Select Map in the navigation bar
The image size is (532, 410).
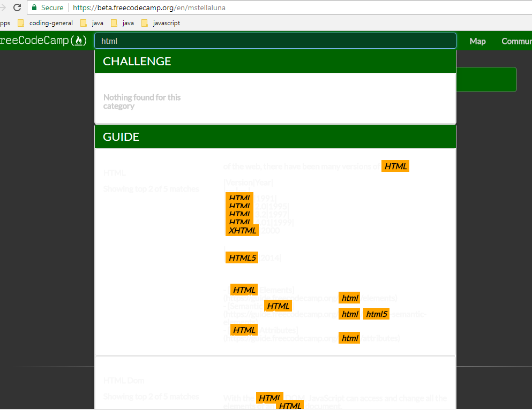click(x=477, y=41)
